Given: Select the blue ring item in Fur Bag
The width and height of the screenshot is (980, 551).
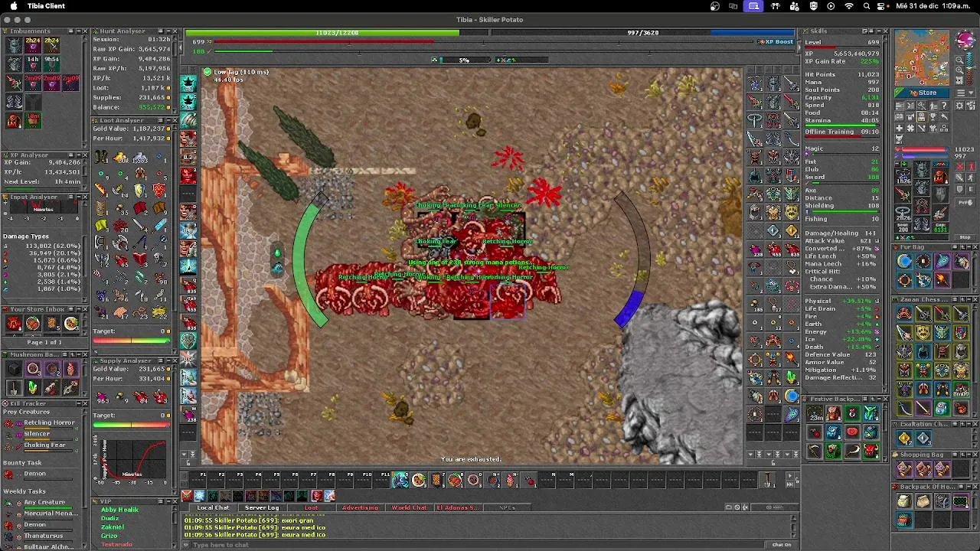Looking at the screenshot, I should pos(904,262).
